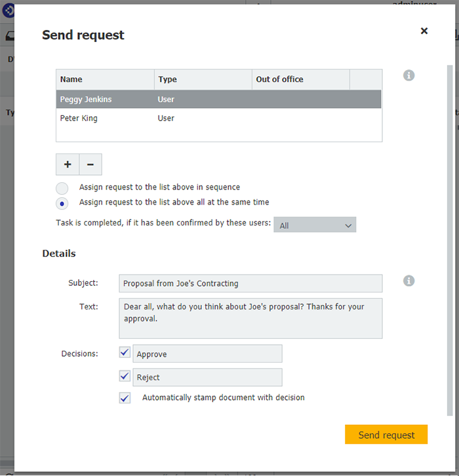Click the info icon next to Subject
The image size is (459, 476).
coord(409,281)
